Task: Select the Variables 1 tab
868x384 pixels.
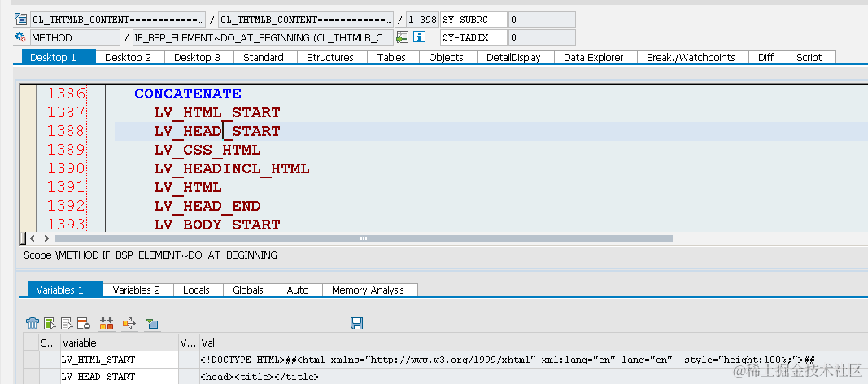Action: pyautogui.click(x=65, y=290)
